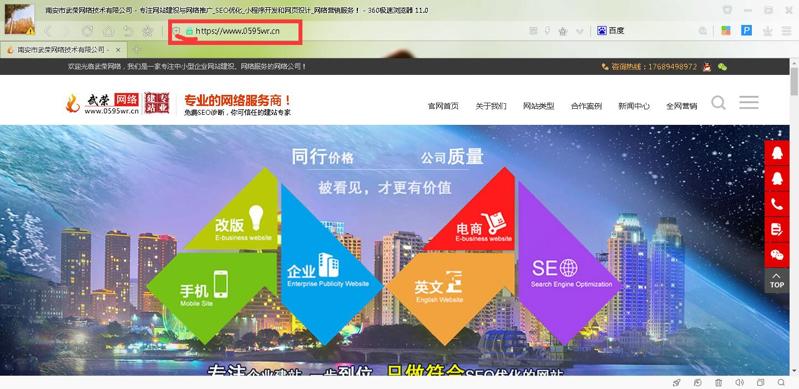Click the user avatar picture top left
The width and height of the screenshot is (799, 389).
pyautogui.click(x=19, y=19)
